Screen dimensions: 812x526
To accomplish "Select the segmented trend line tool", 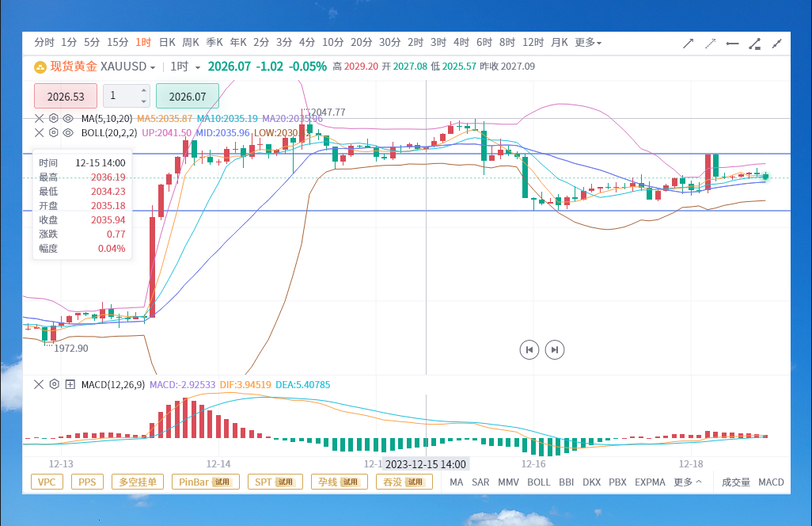I will [754, 44].
